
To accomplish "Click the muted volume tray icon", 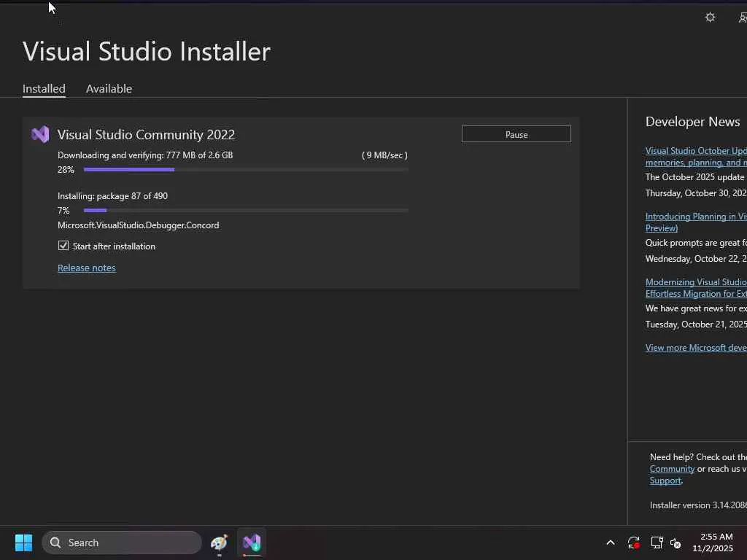I will 676,542.
